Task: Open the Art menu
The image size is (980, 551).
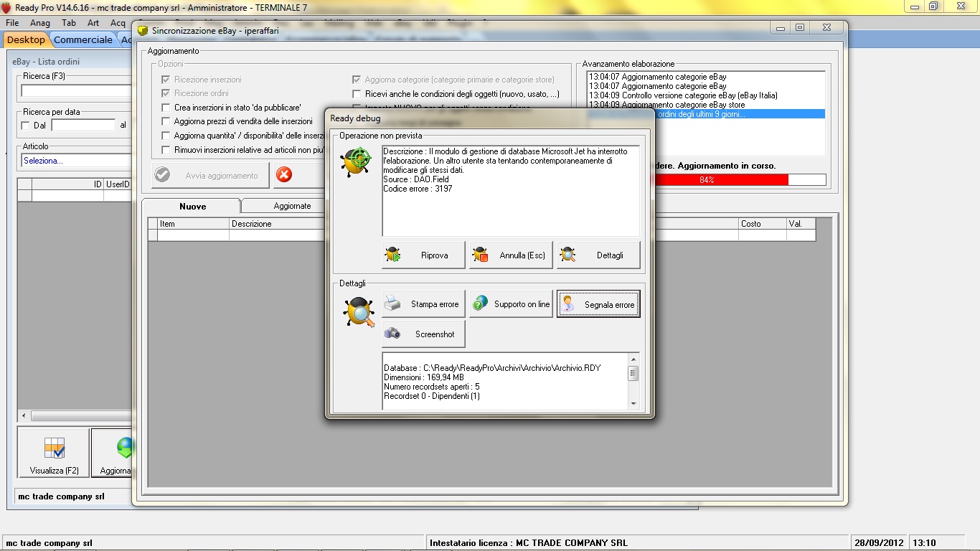Action: tap(93, 23)
